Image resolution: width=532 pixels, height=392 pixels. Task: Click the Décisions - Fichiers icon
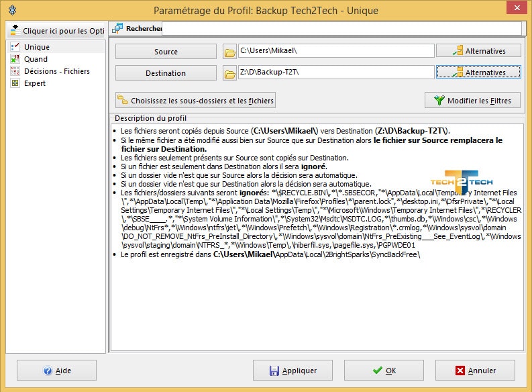coord(15,71)
